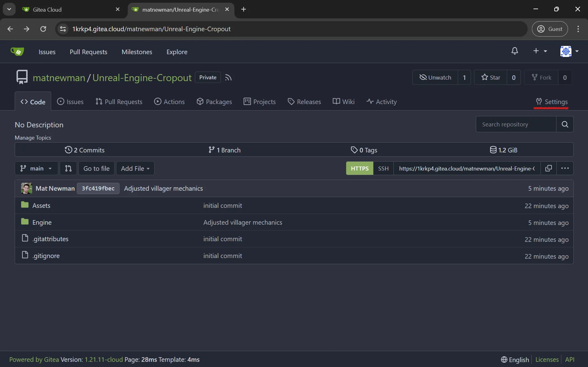Image resolution: width=588 pixels, height=367 pixels.
Task: Select SSH clone option
Action: [x=383, y=168]
